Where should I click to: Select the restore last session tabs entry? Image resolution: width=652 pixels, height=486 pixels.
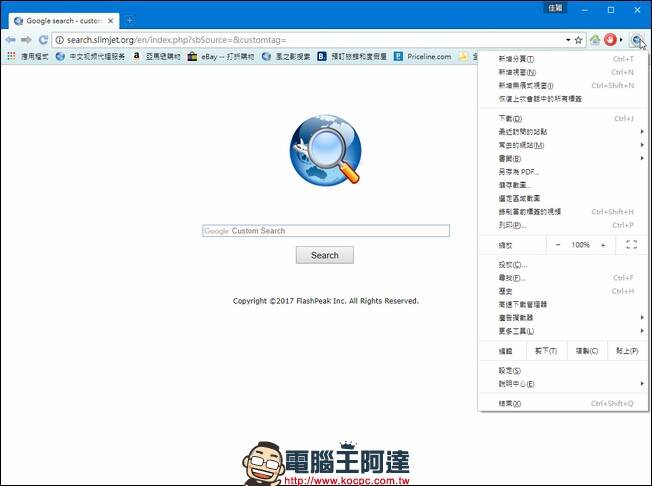click(x=563, y=99)
